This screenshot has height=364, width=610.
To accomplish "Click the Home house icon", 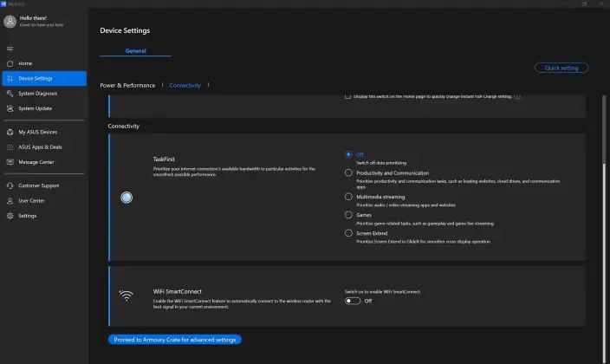I will point(10,63).
